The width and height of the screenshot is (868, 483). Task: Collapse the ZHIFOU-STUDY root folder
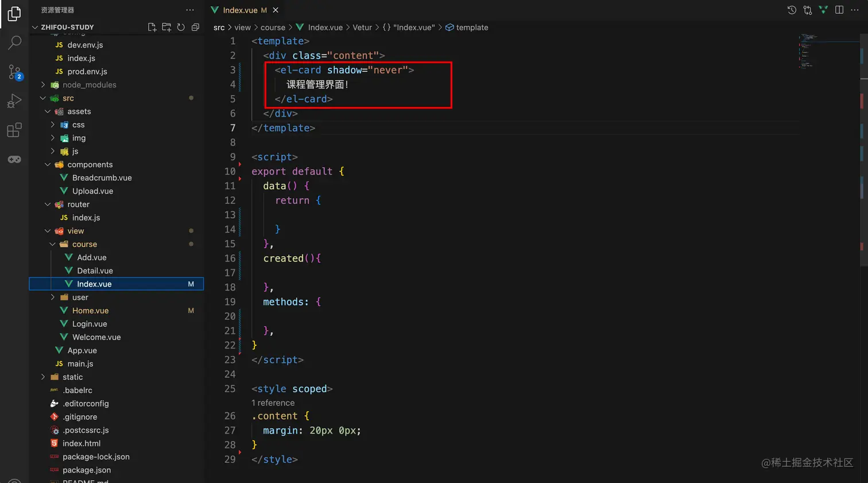pyautogui.click(x=35, y=27)
